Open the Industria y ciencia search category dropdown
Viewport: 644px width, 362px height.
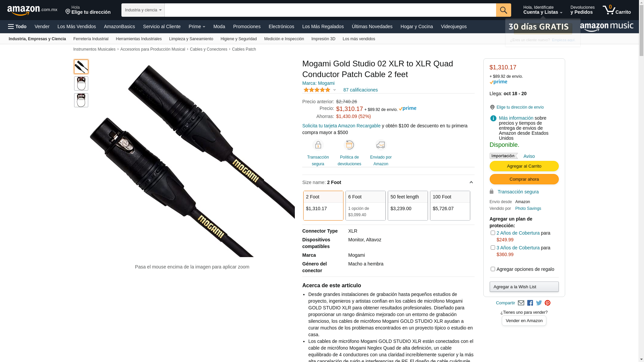[143, 10]
